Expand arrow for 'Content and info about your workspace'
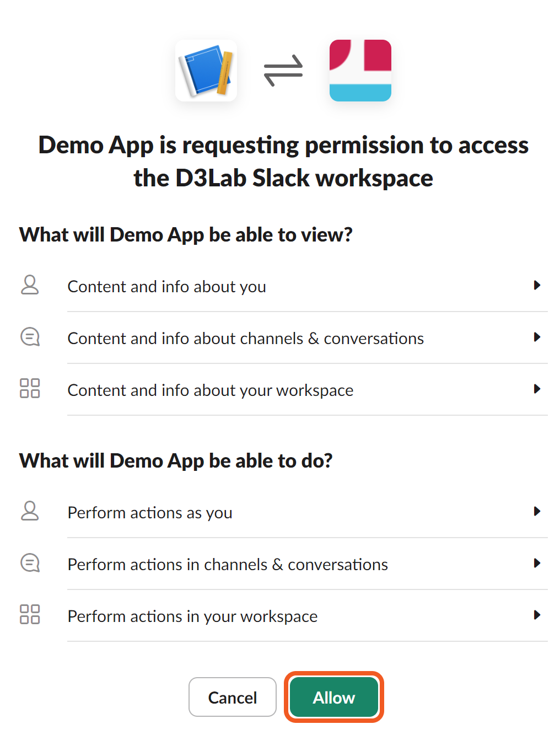The height and width of the screenshot is (751, 560). 537,389
